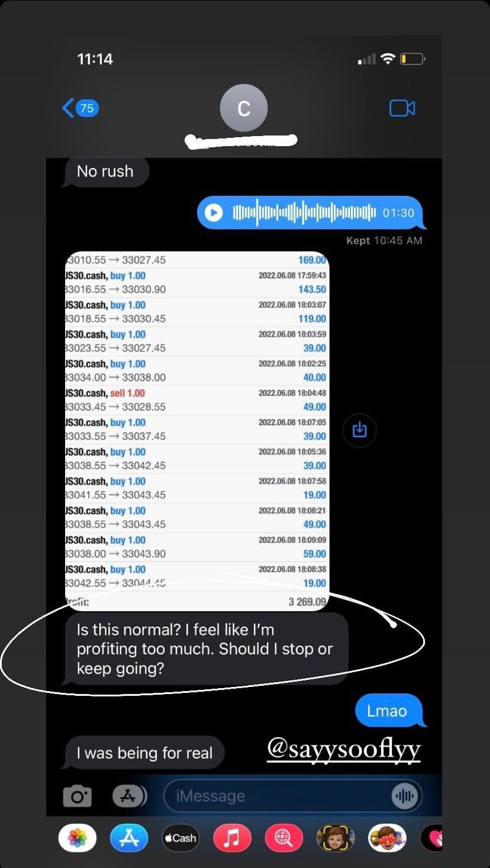Tap the 'Lmao' sent message bubble
Viewport: 490px width, 868px height.
point(389,710)
